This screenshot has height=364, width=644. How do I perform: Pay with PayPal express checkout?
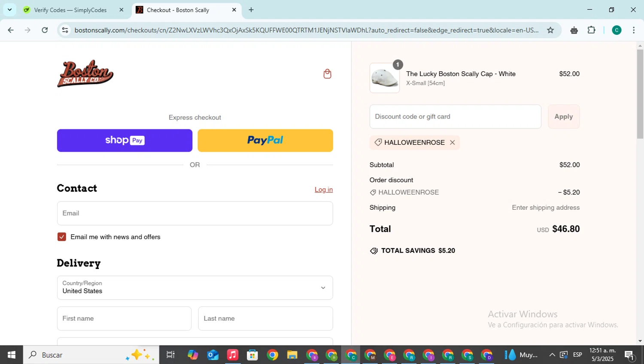(265, 141)
